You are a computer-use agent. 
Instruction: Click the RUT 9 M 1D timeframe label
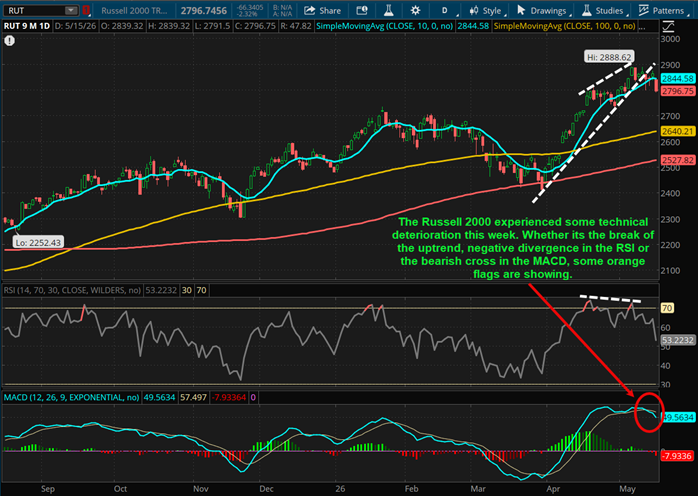[x=27, y=26]
